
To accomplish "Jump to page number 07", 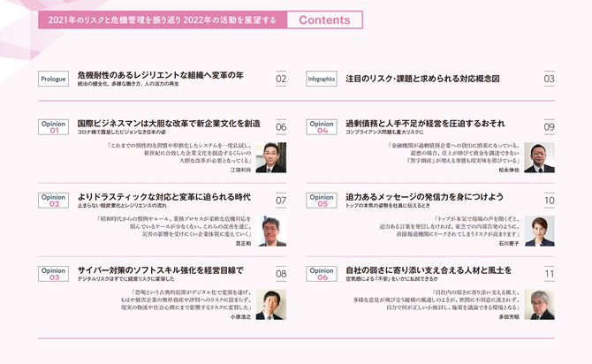I will click(281, 201).
